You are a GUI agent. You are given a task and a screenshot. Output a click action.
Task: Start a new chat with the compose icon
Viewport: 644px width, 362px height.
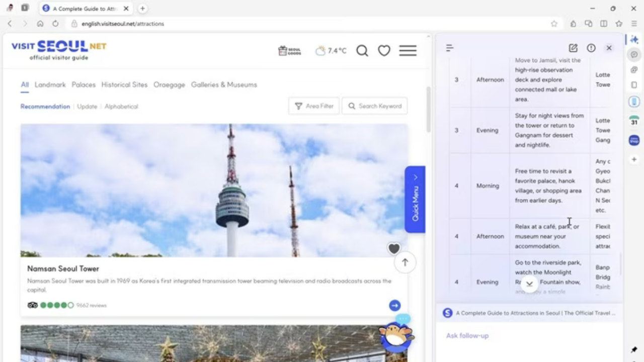click(573, 48)
